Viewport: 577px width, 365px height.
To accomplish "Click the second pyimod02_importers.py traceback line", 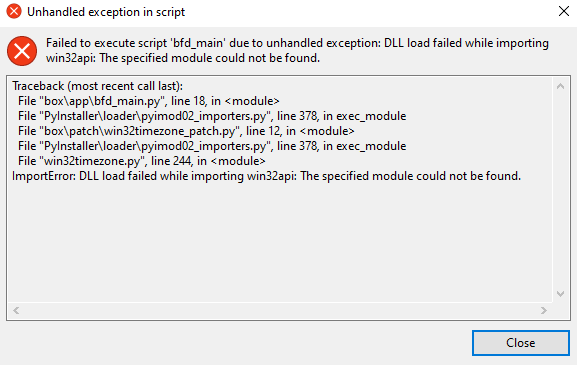I will pyautogui.click(x=212, y=146).
